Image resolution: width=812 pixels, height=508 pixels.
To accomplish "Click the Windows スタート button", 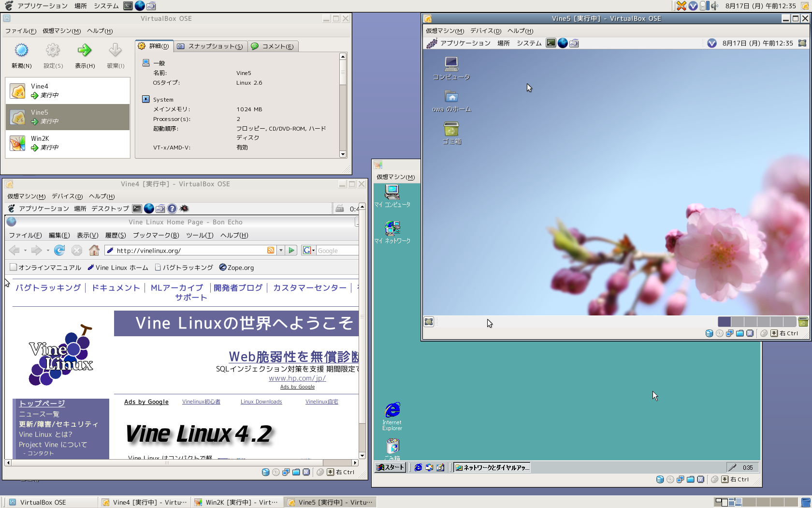I will pos(391,467).
